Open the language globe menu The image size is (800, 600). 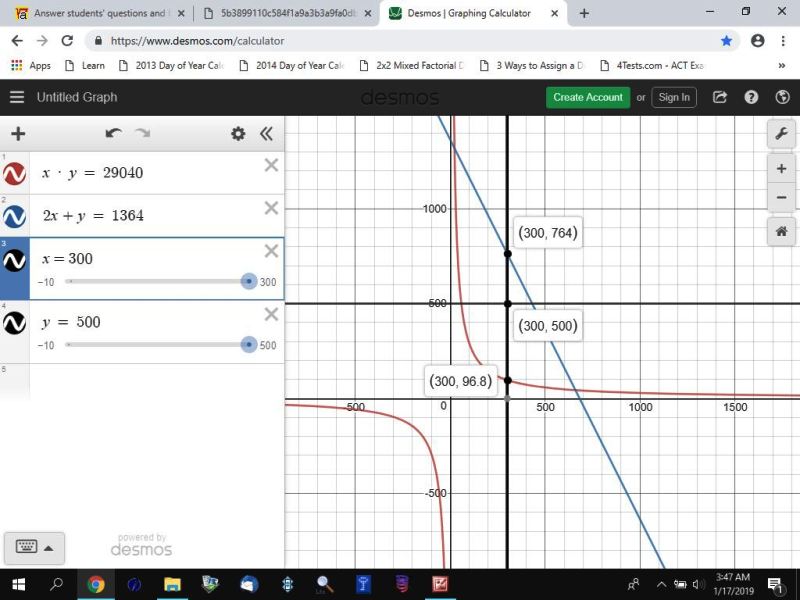tap(782, 97)
